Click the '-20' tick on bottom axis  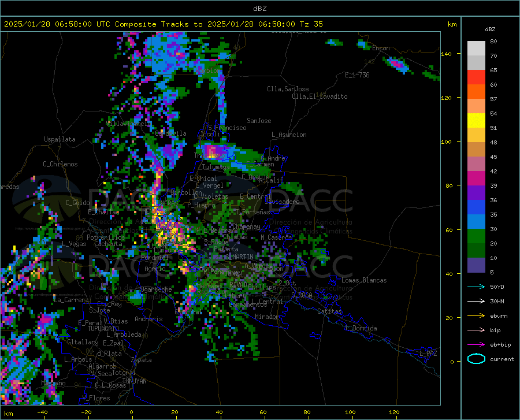86,412
